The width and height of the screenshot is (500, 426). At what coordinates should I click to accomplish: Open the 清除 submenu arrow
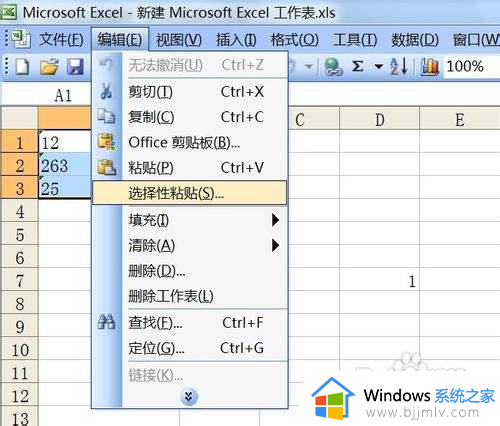point(275,245)
